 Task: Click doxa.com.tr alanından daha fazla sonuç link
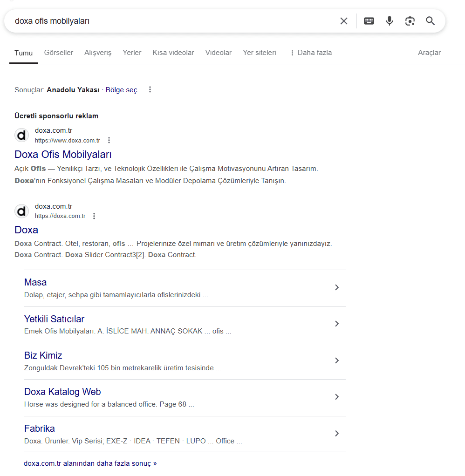90,463
